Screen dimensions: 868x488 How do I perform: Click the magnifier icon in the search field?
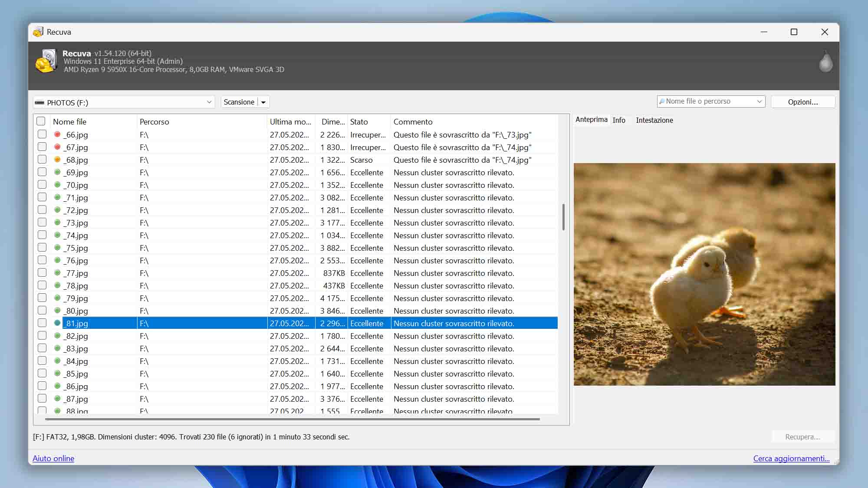click(663, 101)
